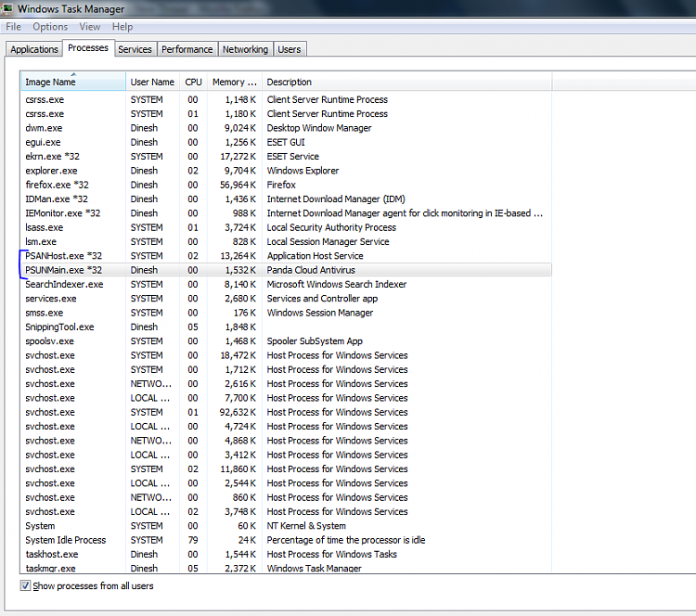Select the egui.exe process
Screen dimensions: 696x616
tap(287, 142)
